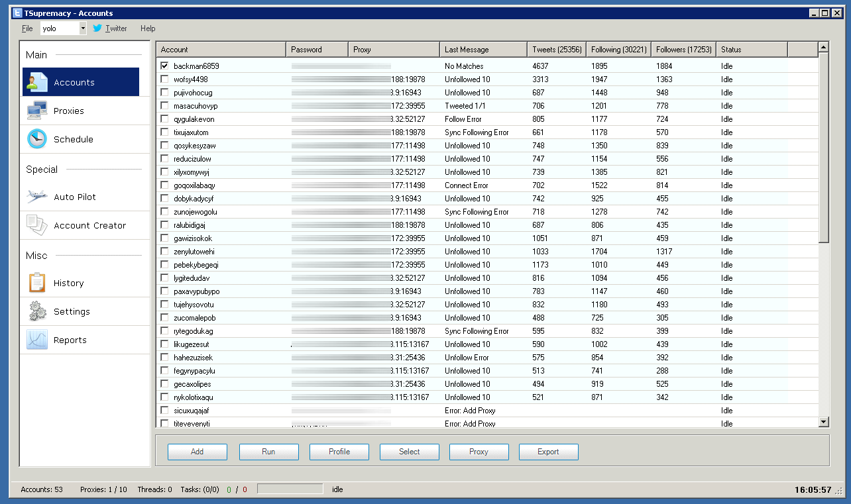
Task: Check the reducizulow account checkbox
Action: [164, 159]
